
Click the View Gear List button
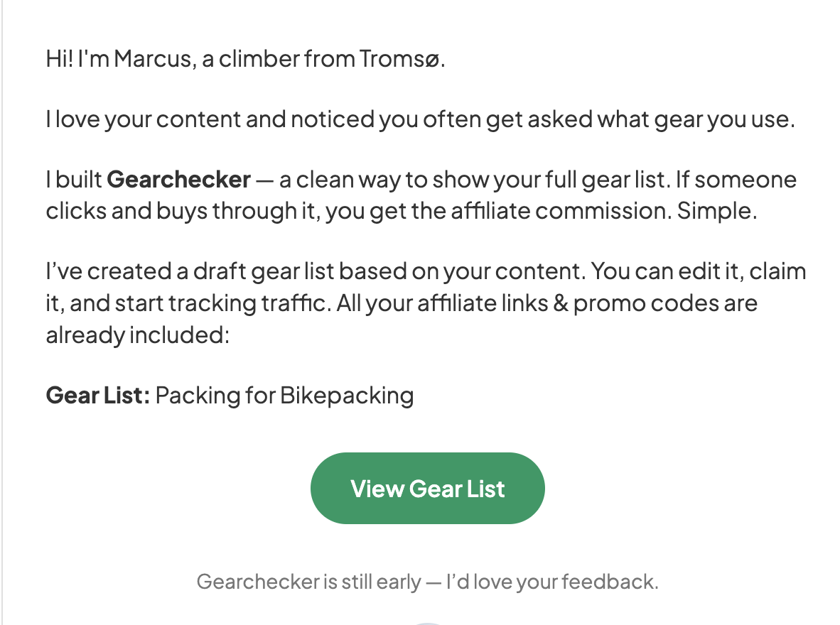pyautogui.click(x=427, y=489)
